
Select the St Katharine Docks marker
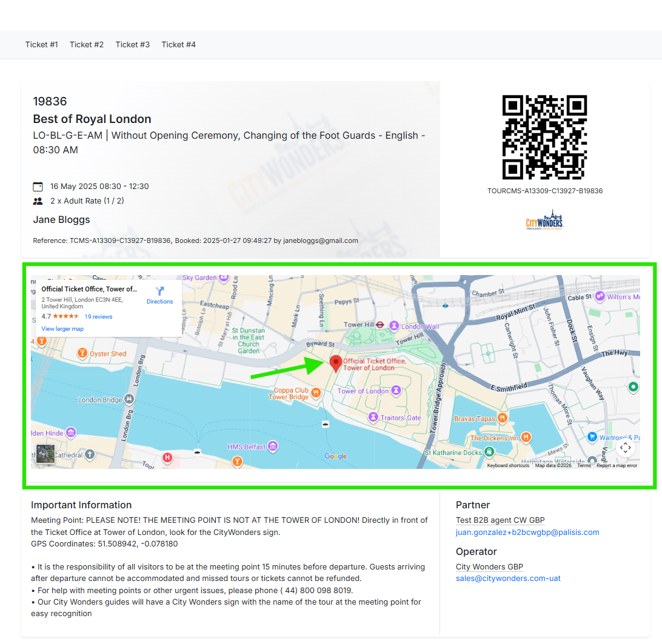[x=489, y=452]
